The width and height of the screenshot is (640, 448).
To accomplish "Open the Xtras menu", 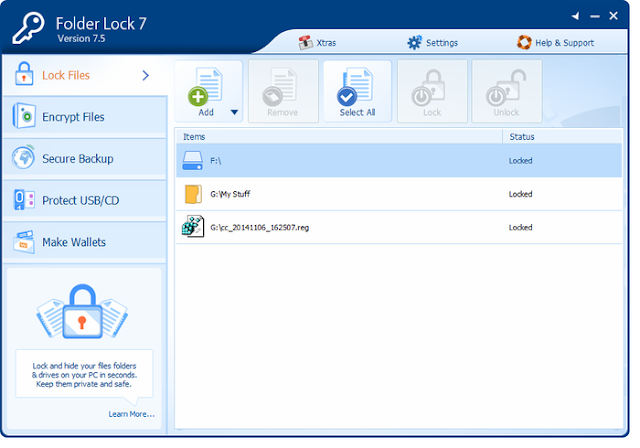I will click(317, 42).
